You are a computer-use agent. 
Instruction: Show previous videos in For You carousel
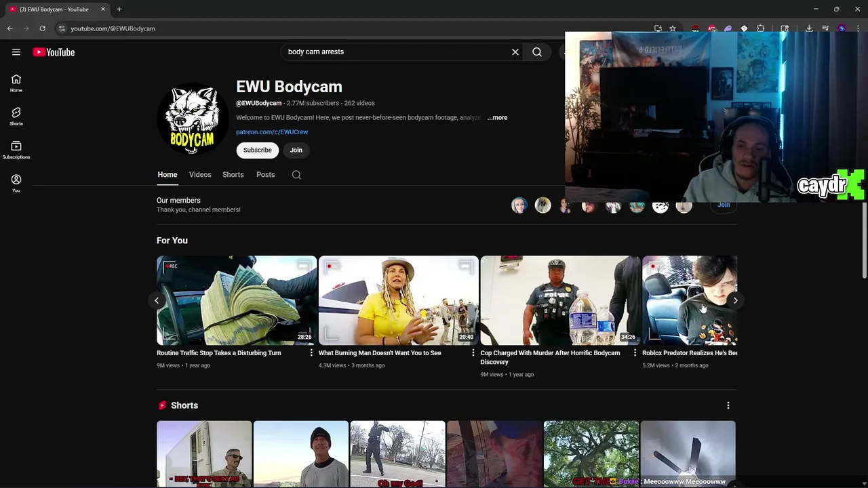[157, 300]
